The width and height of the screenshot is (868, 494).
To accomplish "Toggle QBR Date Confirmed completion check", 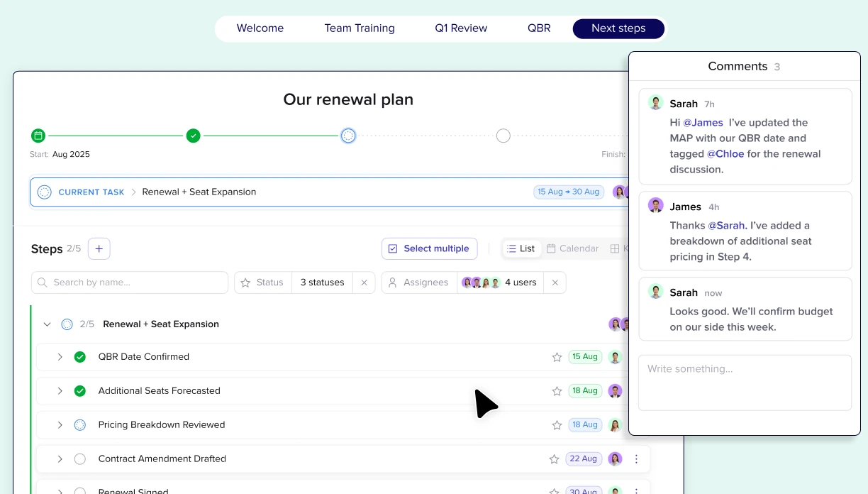I will tap(80, 357).
